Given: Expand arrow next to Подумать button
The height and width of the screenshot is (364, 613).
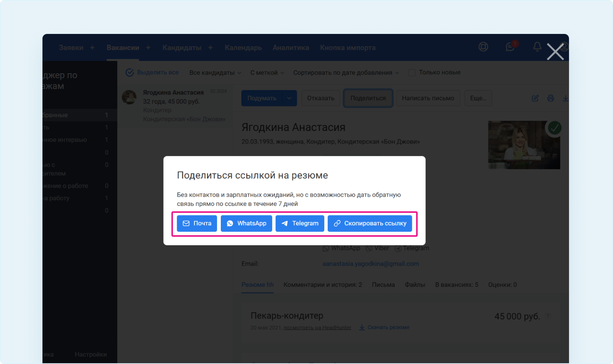Looking at the screenshot, I should [290, 98].
